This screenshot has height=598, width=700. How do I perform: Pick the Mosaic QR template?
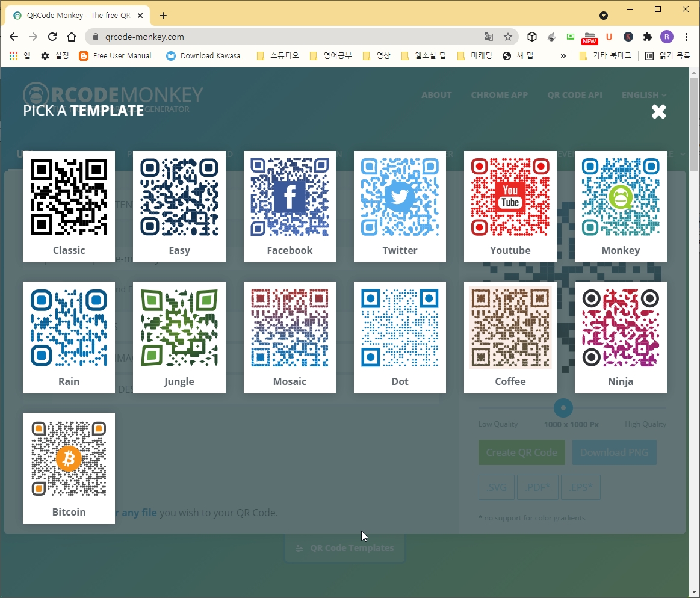tap(290, 338)
